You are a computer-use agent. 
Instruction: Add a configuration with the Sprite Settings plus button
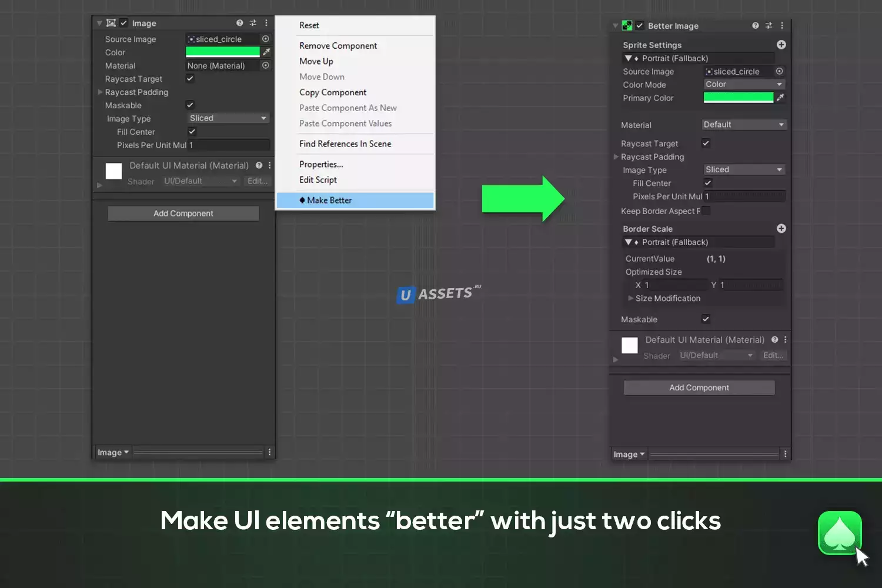coord(781,45)
